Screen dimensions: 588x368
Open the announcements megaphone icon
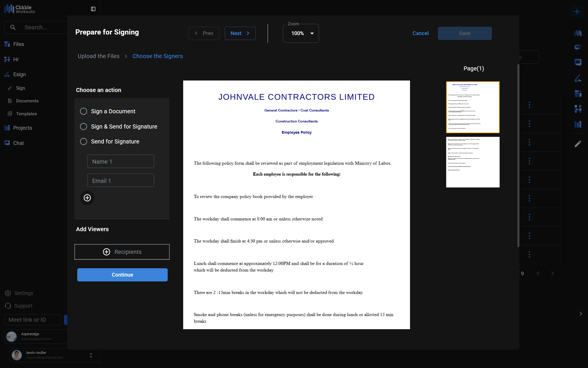pyautogui.click(x=578, y=47)
